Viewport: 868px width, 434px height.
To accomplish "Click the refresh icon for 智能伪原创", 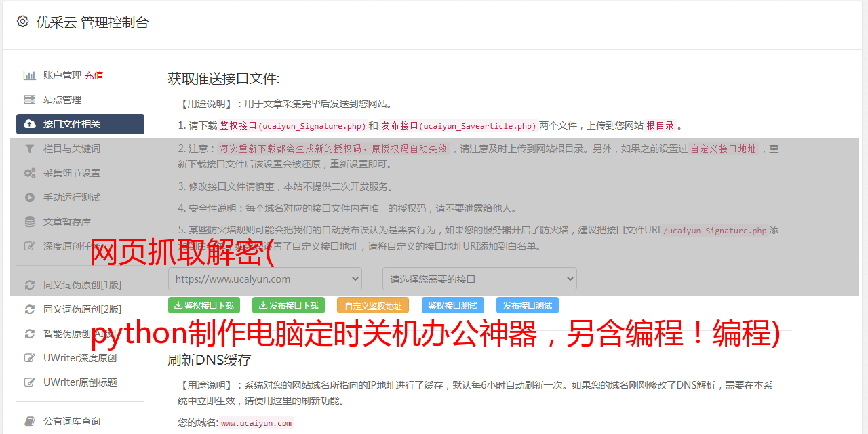I will pos(30,334).
